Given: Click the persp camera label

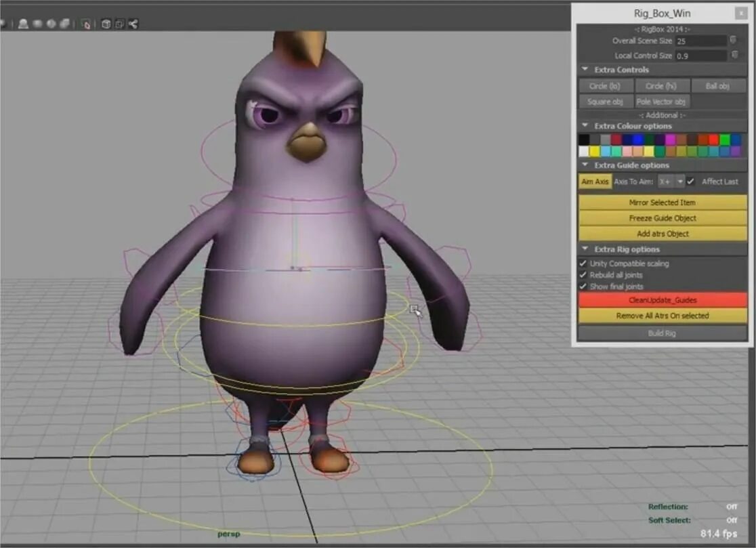Looking at the screenshot, I should [x=228, y=534].
